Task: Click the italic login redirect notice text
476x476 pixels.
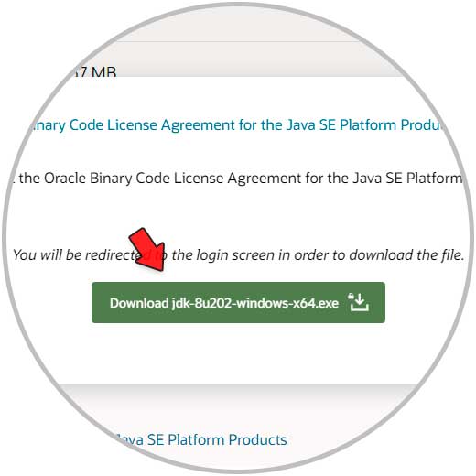Action: [239, 255]
